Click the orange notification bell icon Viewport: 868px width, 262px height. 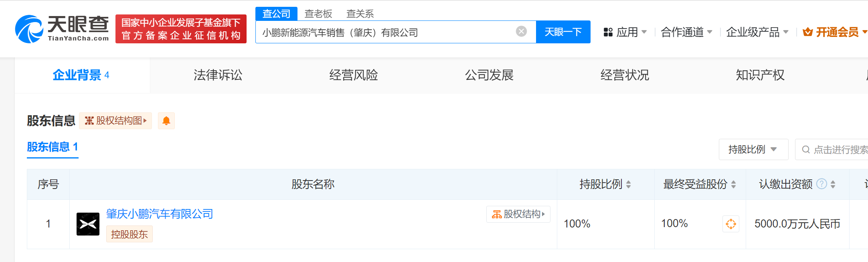pyautogui.click(x=166, y=121)
